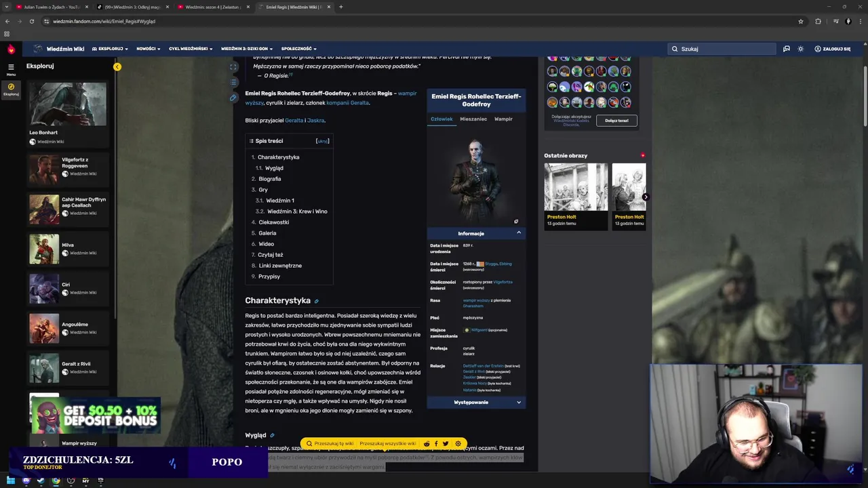
Task: Open the Cykl Wiedźmiński dropdown menu
Action: (x=191, y=49)
